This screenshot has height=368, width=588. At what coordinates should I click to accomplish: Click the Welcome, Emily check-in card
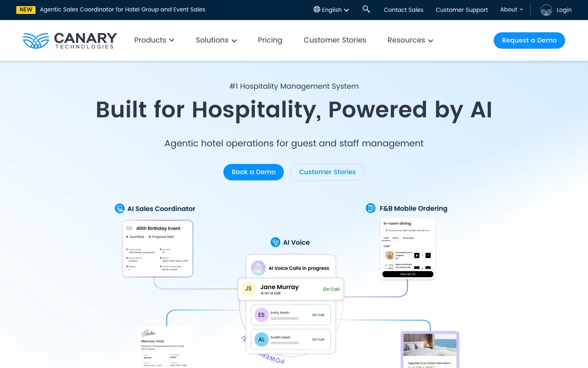(x=165, y=347)
